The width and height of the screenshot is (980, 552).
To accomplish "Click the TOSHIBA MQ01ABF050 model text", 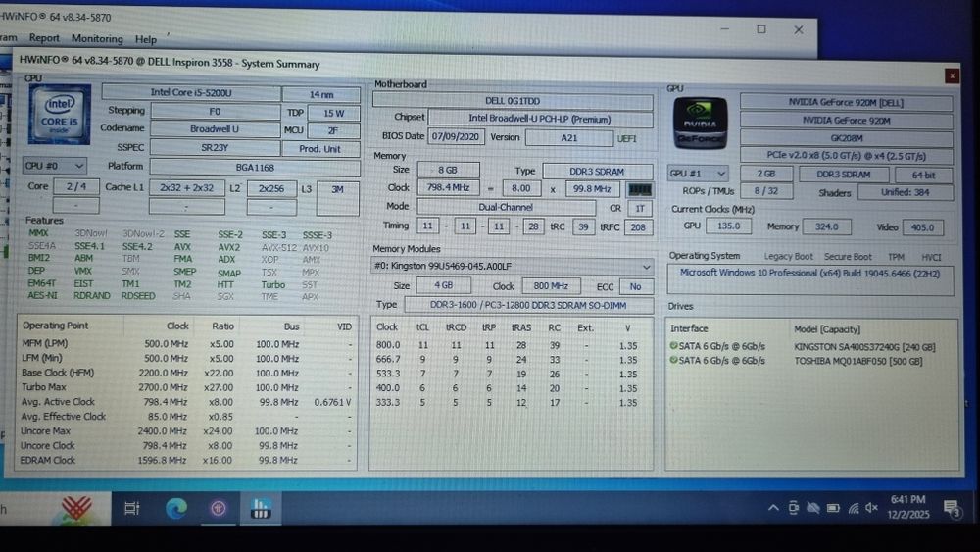I will pyautogui.click(x=858, y=362).
